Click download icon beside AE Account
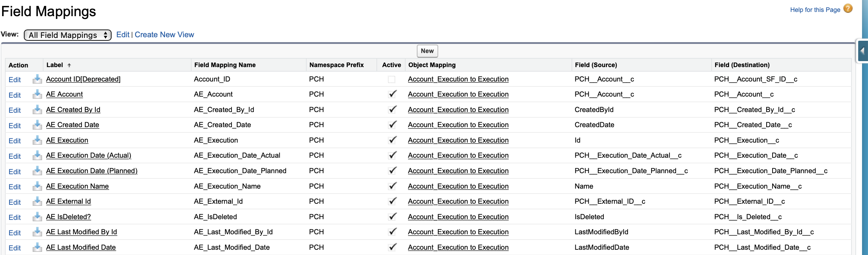 tap(37, 94)
